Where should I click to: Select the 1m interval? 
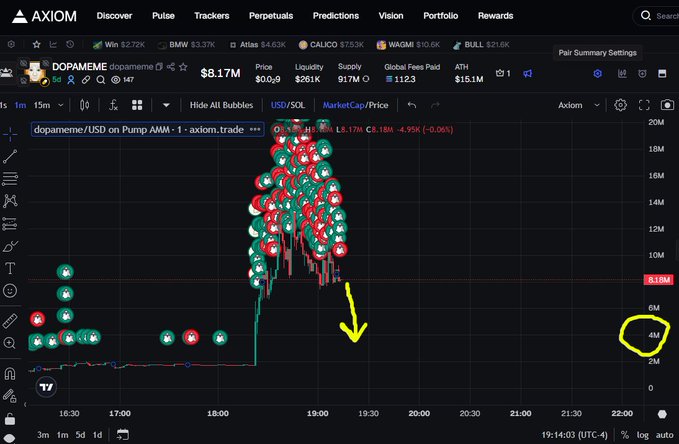[20, 105]
